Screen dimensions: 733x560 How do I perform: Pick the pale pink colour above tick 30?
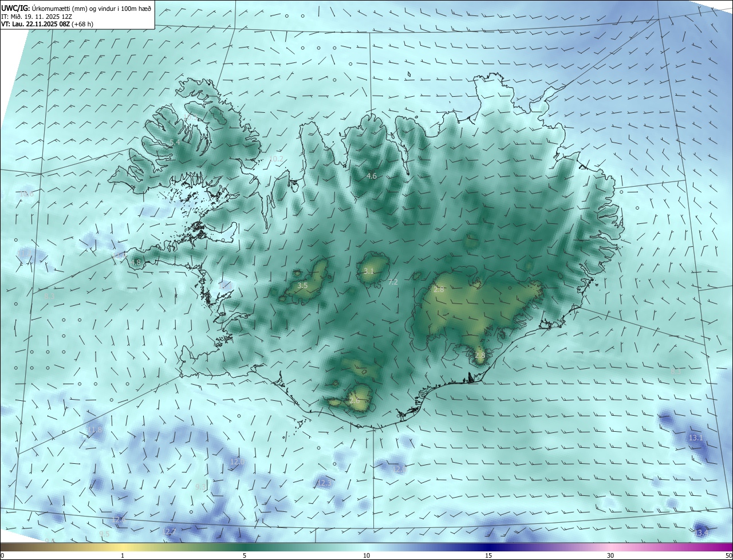[x=610, y=547]
